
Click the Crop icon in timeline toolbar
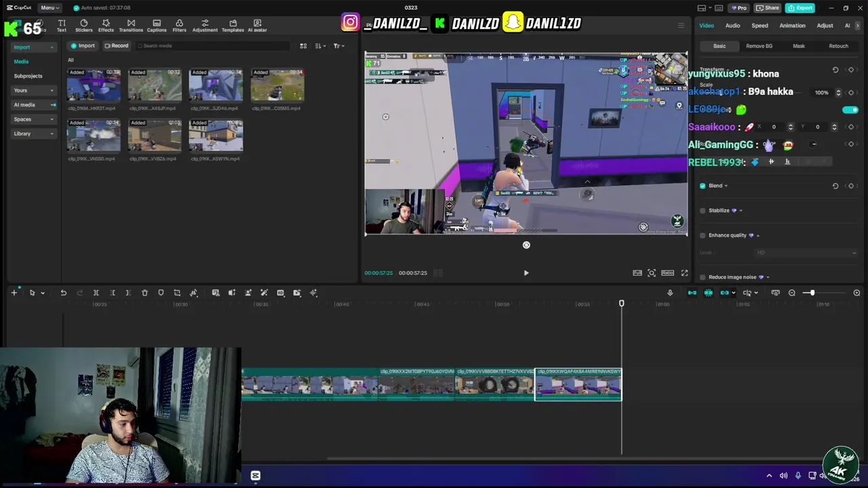tap(177, 293)
